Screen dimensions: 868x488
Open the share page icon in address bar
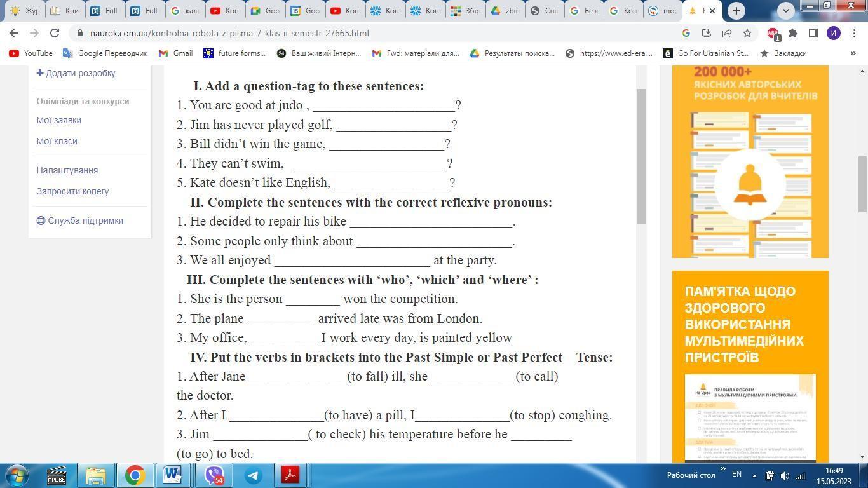coord(727,33)
